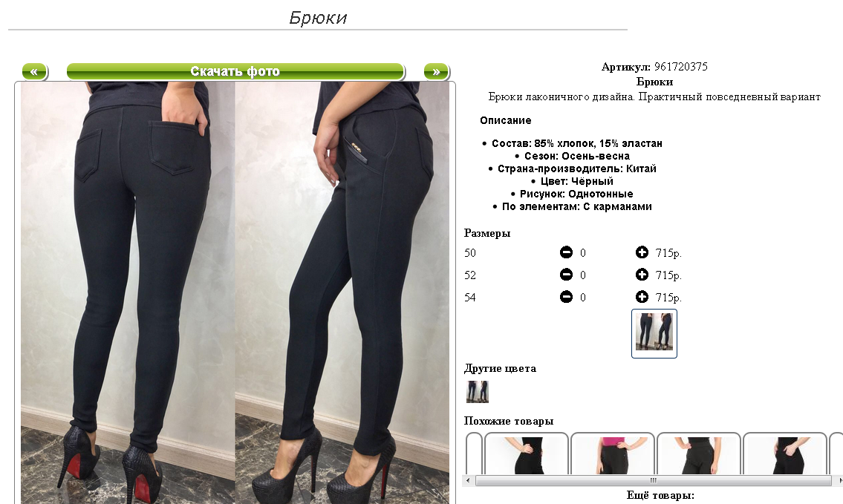Viewport: 843px width, 504px height.
Task: Increase quantity for size 52
Action: pos(642,275)
